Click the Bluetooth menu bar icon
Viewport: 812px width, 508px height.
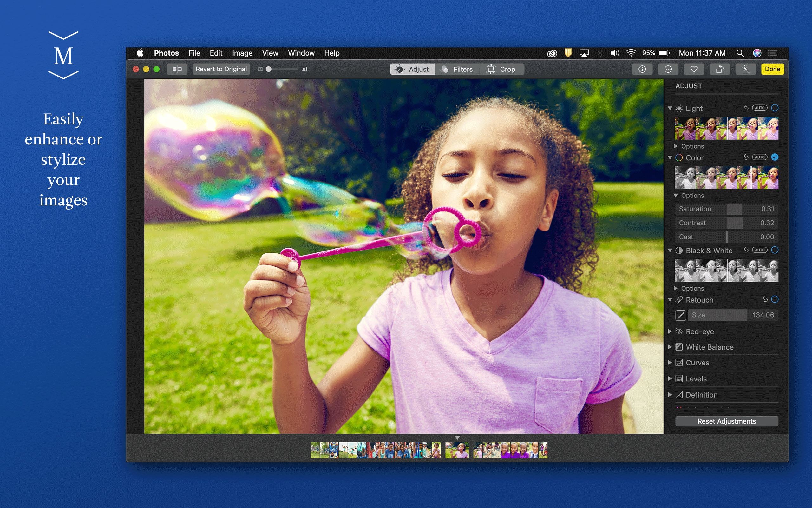[x=600, y=53]
